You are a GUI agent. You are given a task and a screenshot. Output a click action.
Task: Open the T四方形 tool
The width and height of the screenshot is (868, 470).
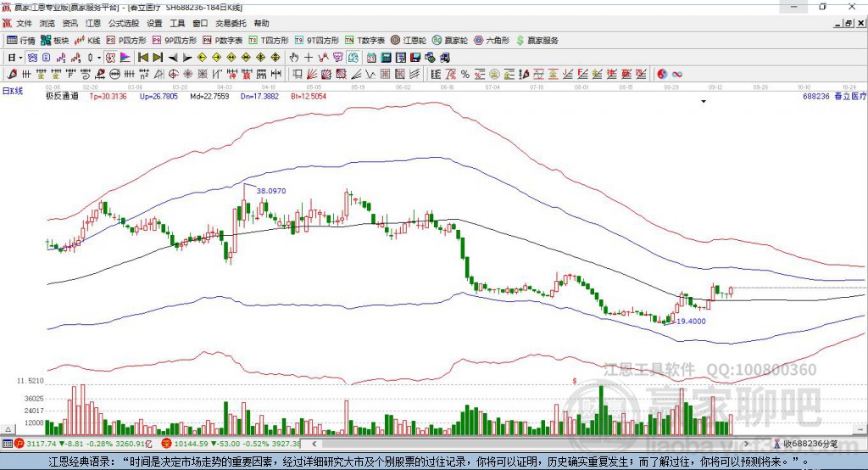click(269, 41)
